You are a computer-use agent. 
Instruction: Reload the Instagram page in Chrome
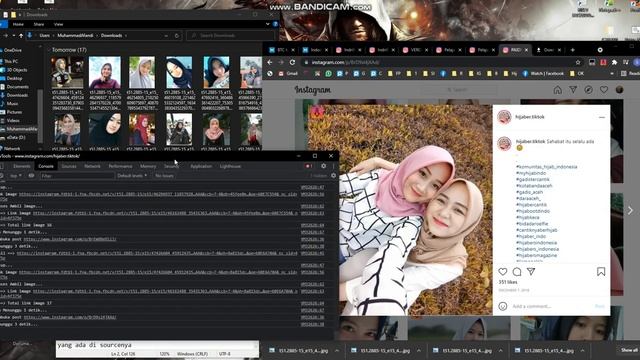click(292, 62)
